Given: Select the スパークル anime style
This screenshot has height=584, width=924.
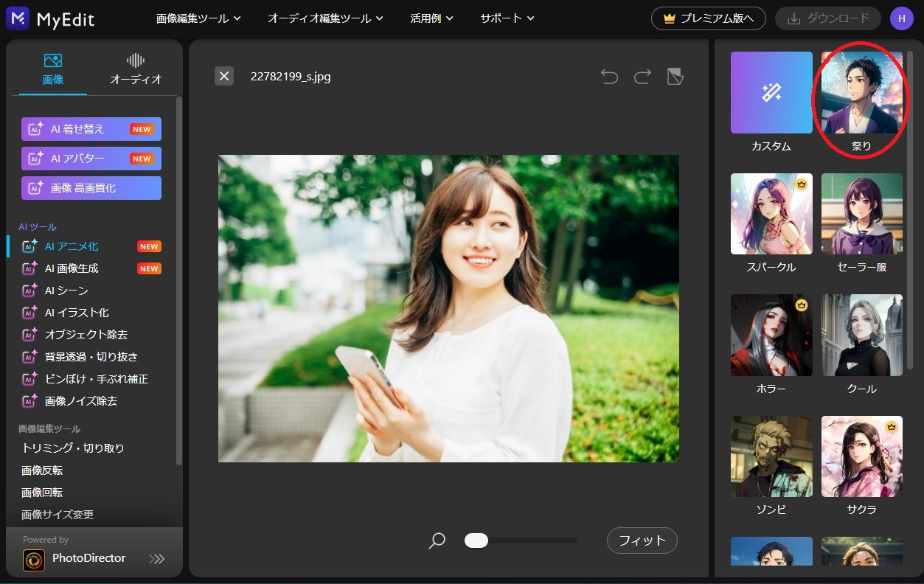Looking at the screenshot, I should 771,214.
